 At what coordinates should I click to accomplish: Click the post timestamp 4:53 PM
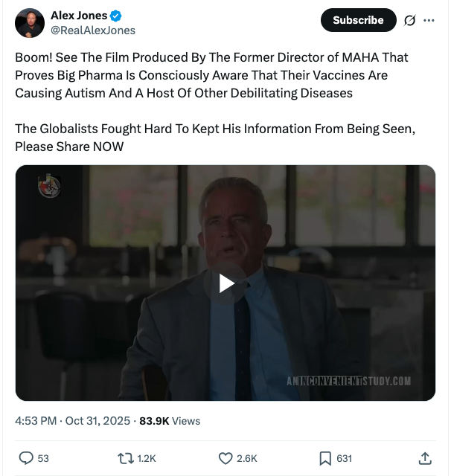click(x=36, y=420)
